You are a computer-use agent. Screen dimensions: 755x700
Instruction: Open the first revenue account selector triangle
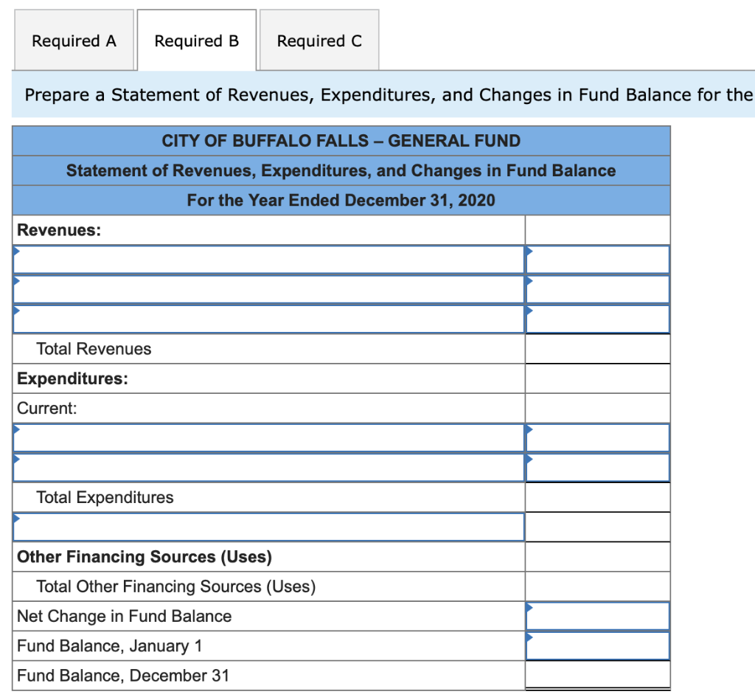pos(15,251)
